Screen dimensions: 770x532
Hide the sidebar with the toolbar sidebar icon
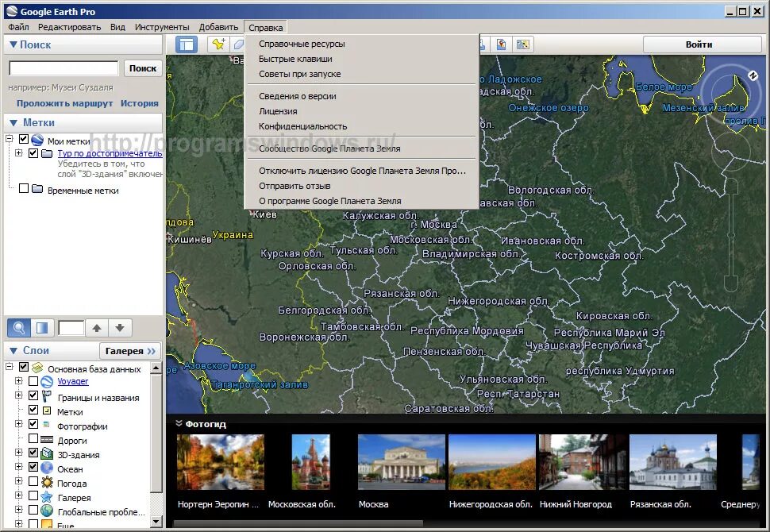187,44
